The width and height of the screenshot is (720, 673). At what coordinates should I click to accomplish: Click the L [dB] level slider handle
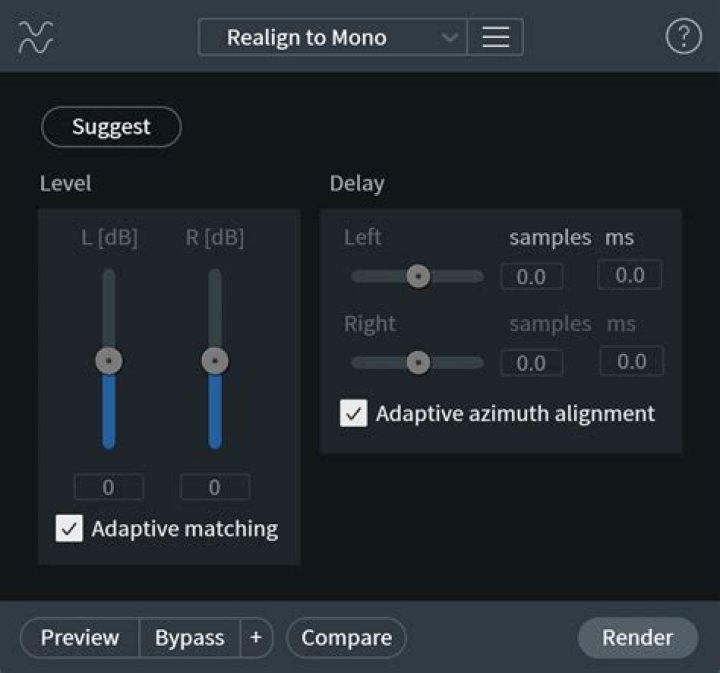pos(108,361)
